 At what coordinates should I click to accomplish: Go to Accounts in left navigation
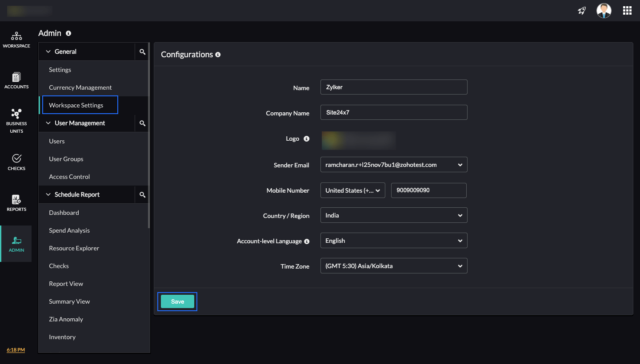coord(16,80)
